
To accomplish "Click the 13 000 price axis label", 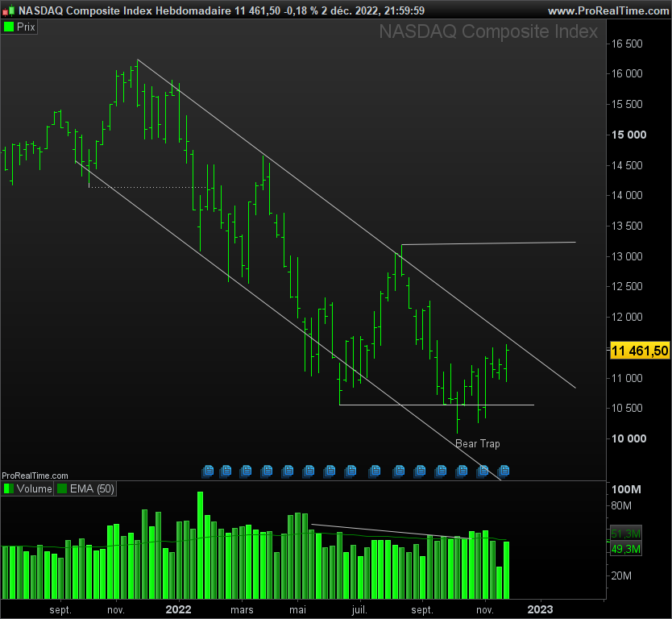I will pos(627,256).
